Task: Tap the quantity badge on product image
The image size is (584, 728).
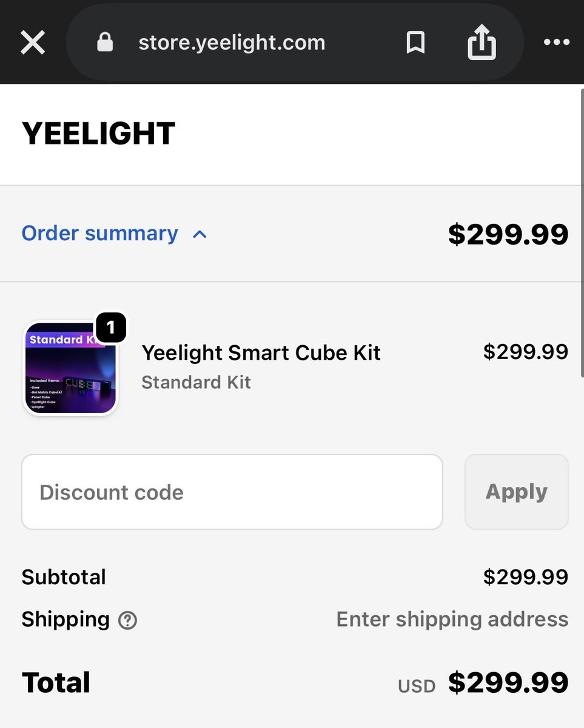Action: (x=110, y=328)
